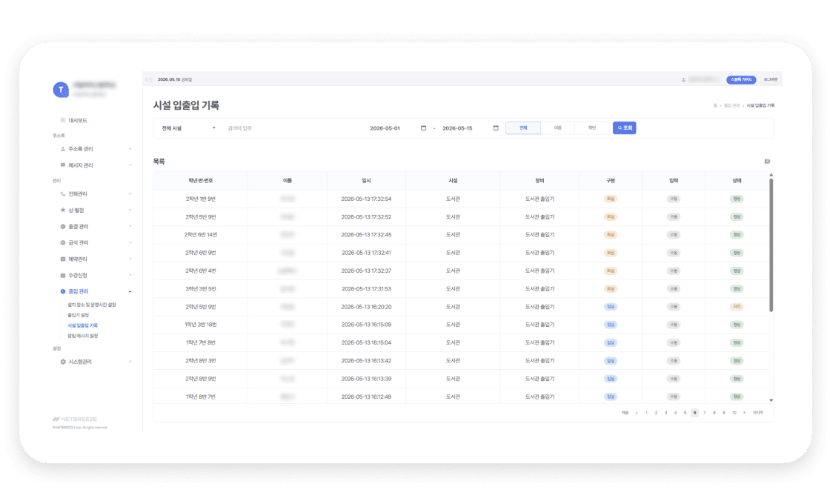Expand the 급식 관리 menu chevron
The height and width of the screenshot is (504, 830).
(x=130, y=242)
